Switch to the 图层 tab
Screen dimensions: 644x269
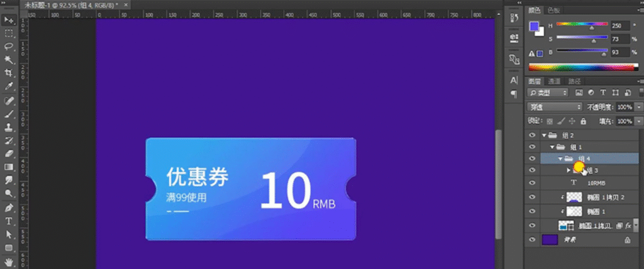pyautogui.click(x=535, y=81)
